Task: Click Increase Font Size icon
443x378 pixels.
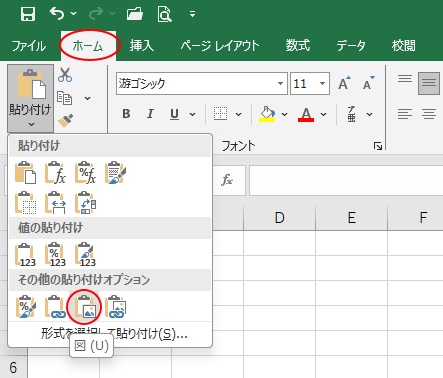Action: pyautogui.click(x=344, y=83)
